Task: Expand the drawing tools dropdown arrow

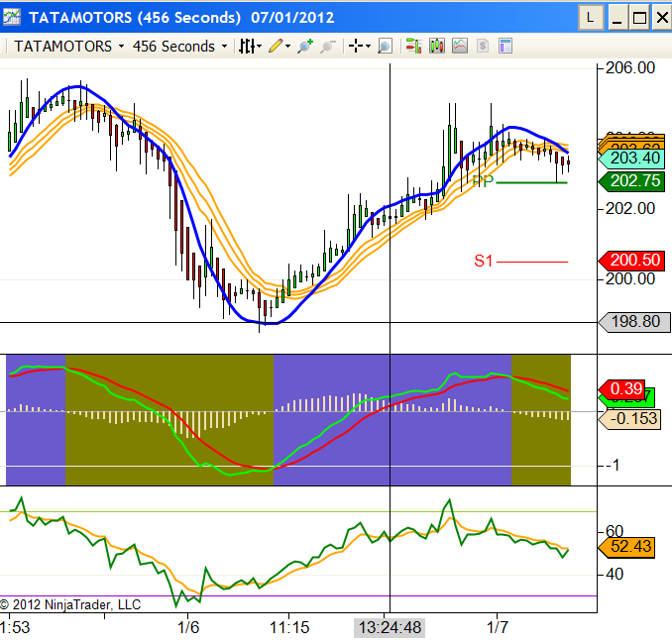Action: tap(288, 47)
